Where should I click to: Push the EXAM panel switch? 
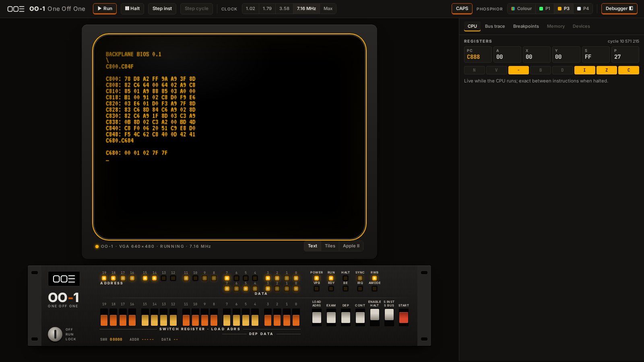pyautogui.click(x=331, y=317)
